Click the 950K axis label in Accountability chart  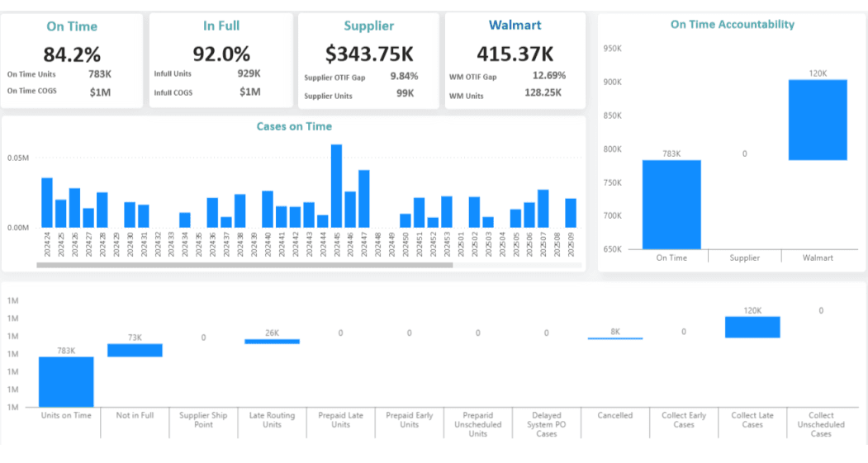click(612, 49)
